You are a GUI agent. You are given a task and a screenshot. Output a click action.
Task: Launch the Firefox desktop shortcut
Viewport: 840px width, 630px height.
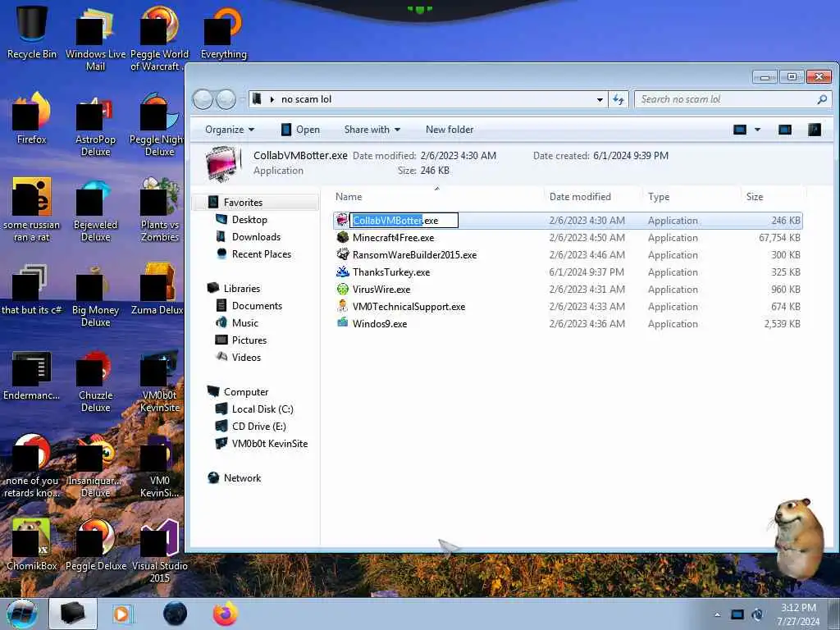tap(32, 119)
